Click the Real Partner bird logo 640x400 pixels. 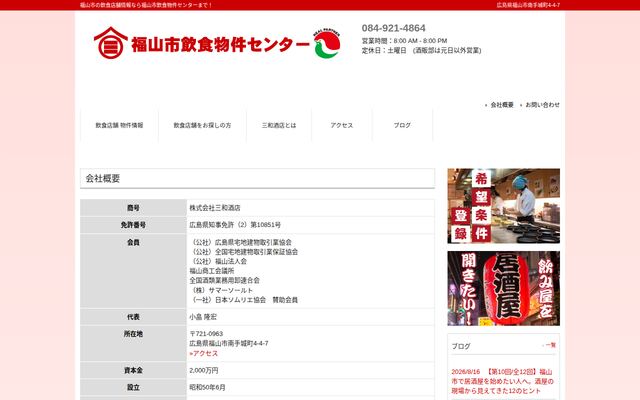[x=327, y=43]
